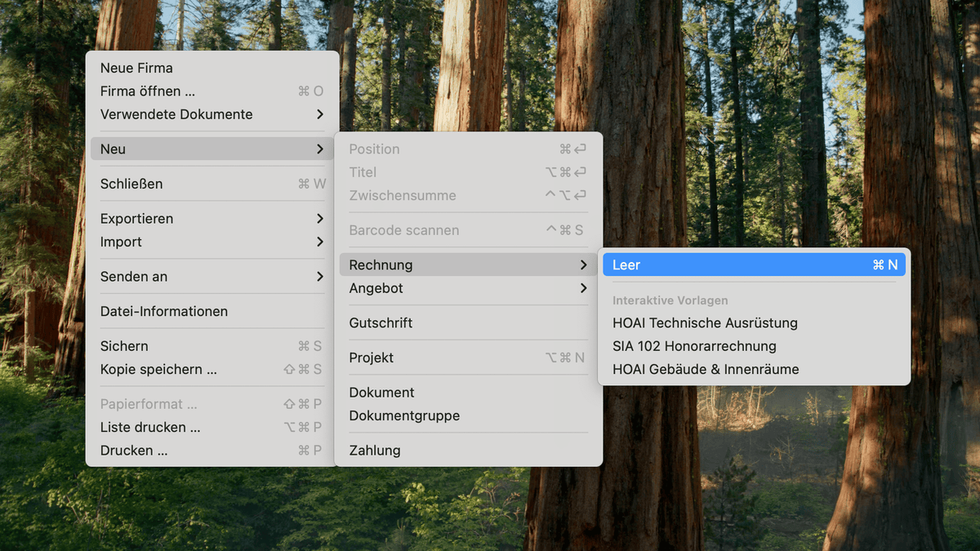Select Leer invoice option
980x551 pixels.
coord(754,264)
